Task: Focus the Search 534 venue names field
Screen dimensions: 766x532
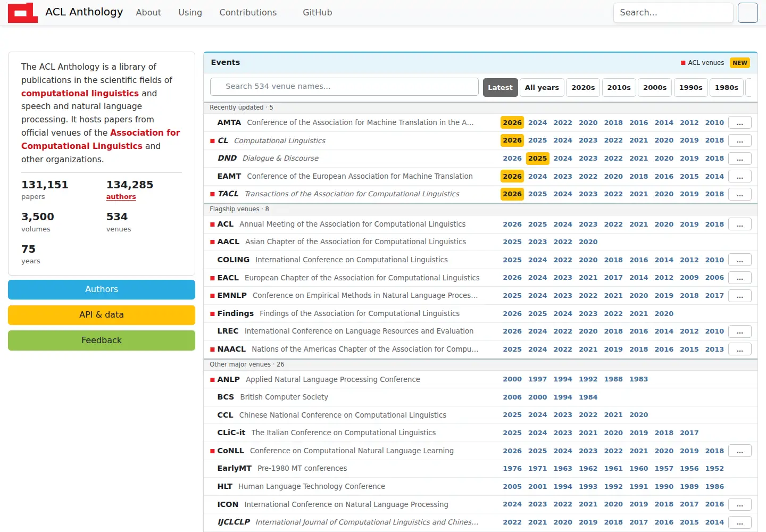Action: point(344,87)
